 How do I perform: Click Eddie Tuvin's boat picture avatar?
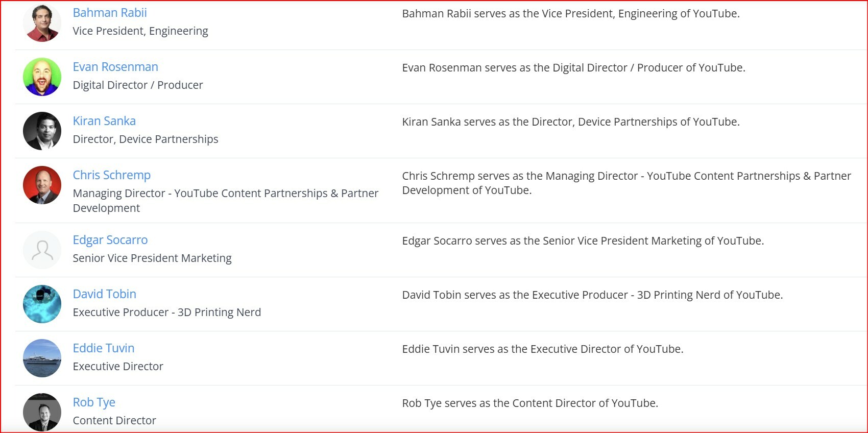42,358
